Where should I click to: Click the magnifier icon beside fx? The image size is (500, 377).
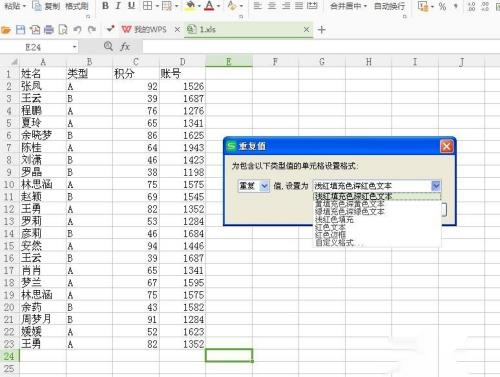click(x=108, y=46)
